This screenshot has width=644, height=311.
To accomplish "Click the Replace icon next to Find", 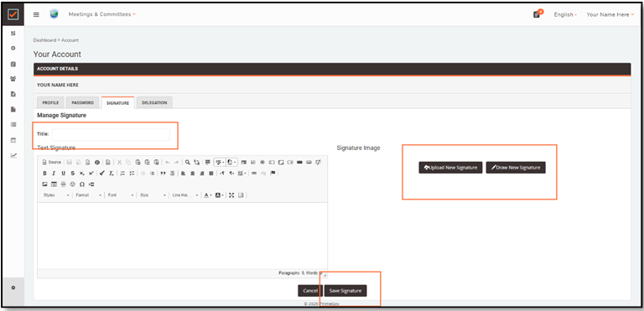I will click(x=197, y=163).
